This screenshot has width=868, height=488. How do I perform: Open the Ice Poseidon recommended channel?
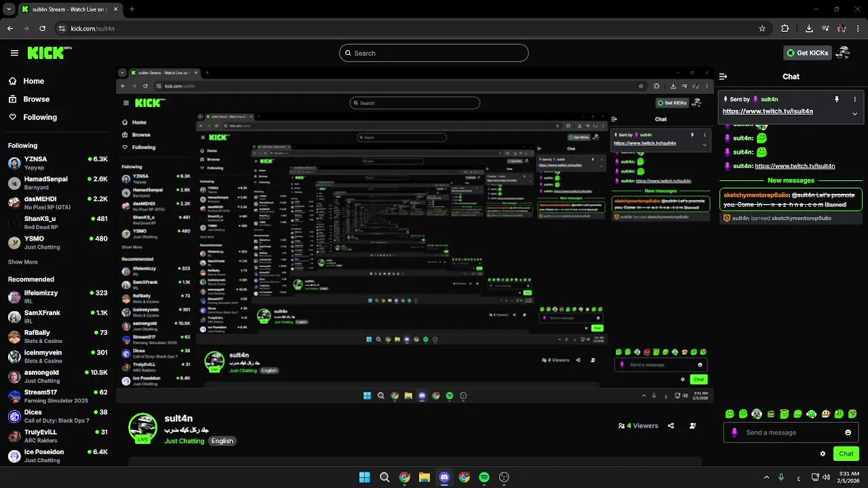coord(58,455)
